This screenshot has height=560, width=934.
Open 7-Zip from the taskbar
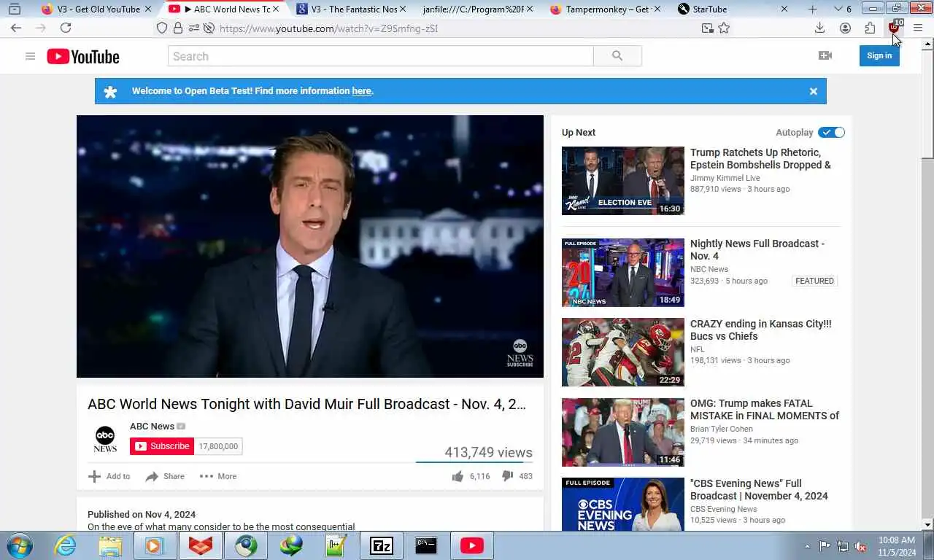[381, 545]
